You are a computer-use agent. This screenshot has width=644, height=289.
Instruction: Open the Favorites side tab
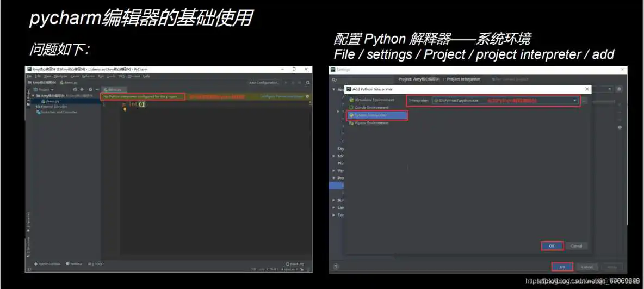28,222
